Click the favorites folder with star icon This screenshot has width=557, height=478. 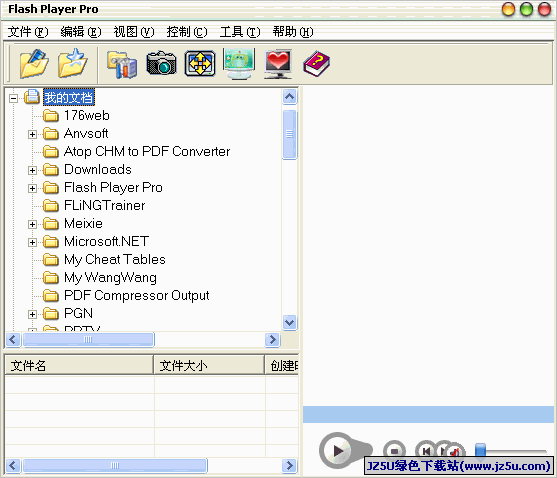click(73, 63)
